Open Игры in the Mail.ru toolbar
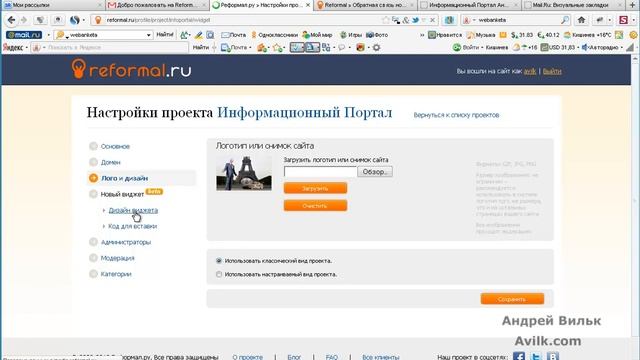Screen dimensions: 640x360 pyautogui.click(x=351, y=35)
